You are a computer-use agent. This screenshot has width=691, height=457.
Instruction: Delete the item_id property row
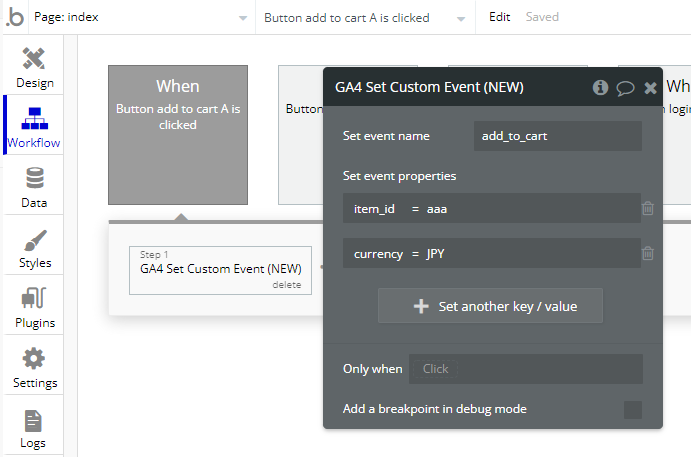click(648, 208)
